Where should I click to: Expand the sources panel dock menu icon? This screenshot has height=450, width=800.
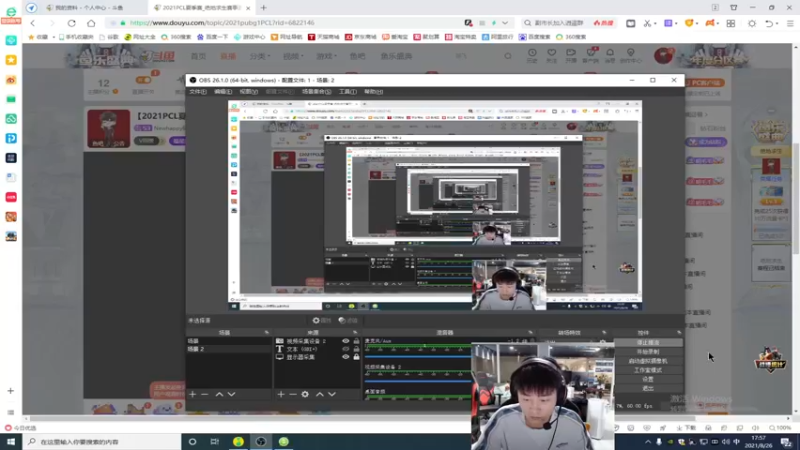point(355,333)
